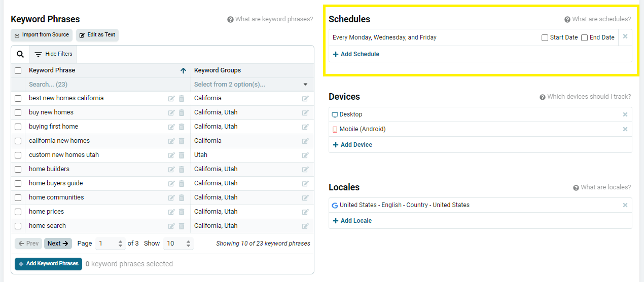
Task: Delete the 'buying first home' phrase
Action: click(182, 127)
